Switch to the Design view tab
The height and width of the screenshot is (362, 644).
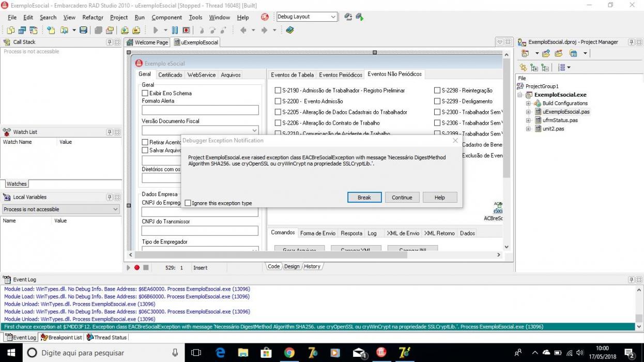point(292,266)
